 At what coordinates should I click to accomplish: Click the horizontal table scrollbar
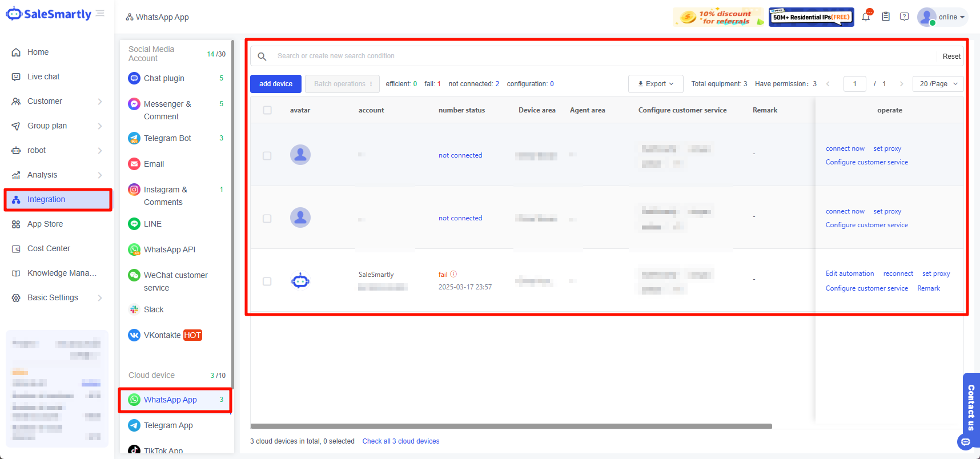click(x=511, y=426)
